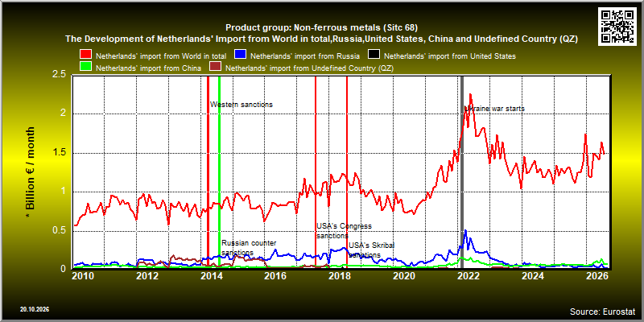Click the 'USA's Congress sanctions' annotation label
644x322 pixels.
click(344, 231)
